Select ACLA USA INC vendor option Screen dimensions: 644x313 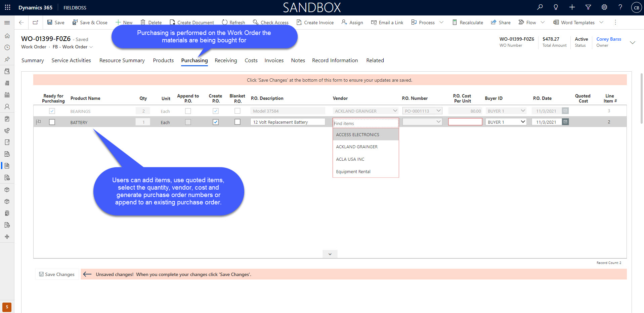tap(366, 159)
